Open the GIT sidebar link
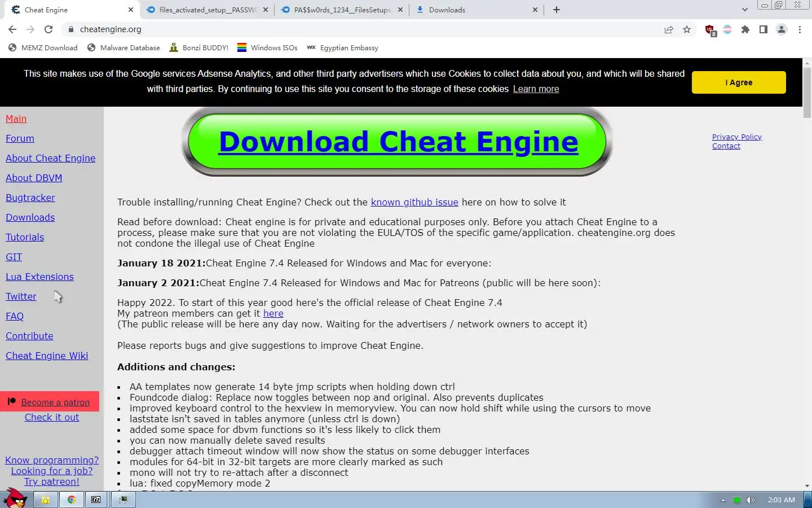Viewport: 812px width, 508px height. tap(14, 257)
